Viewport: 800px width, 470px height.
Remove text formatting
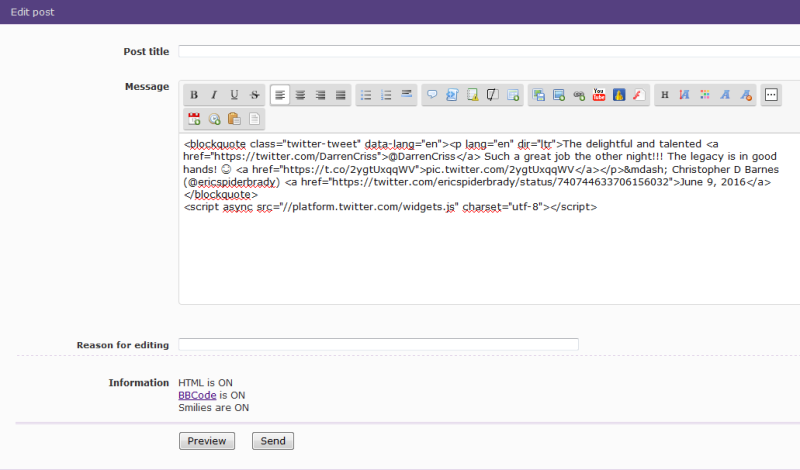[746, 95]
